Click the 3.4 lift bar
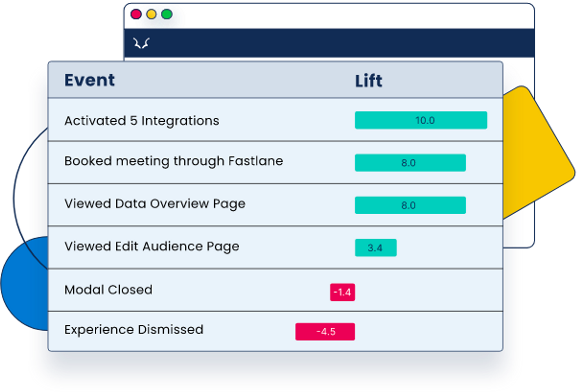 (376, 248)
